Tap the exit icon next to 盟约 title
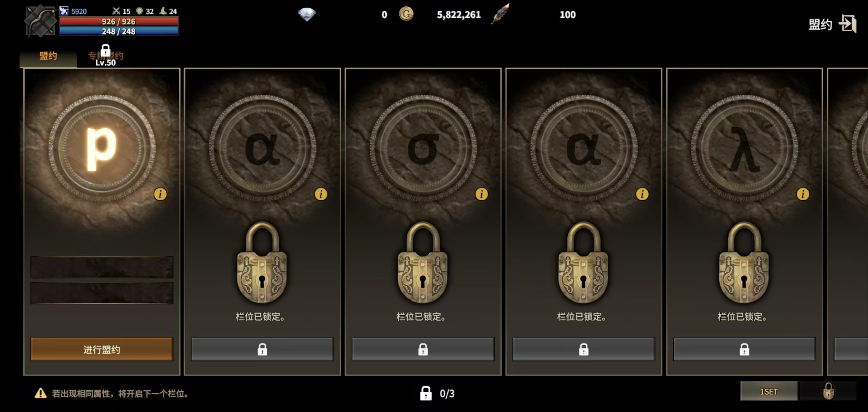Image resolution: width=868 pixels, height=412 pixels. (847, 24)
